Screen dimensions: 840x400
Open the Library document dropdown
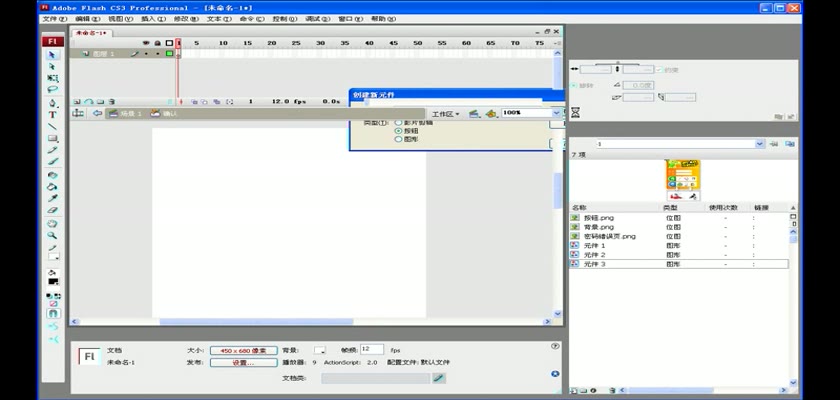[x=760, y=144]
